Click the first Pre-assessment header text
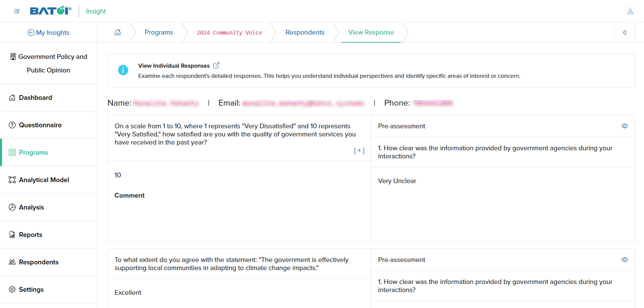644x308 pixels. pyautogui.click(x=401, y=126)
